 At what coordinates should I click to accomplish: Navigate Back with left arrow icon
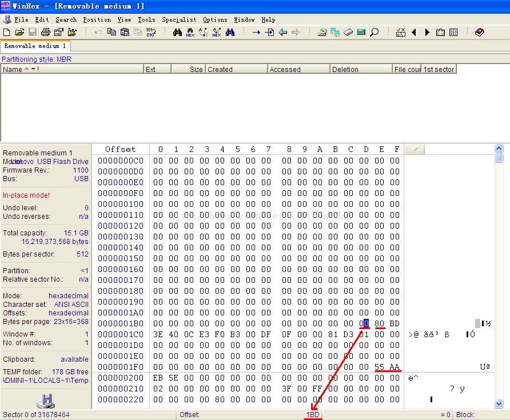282,32
